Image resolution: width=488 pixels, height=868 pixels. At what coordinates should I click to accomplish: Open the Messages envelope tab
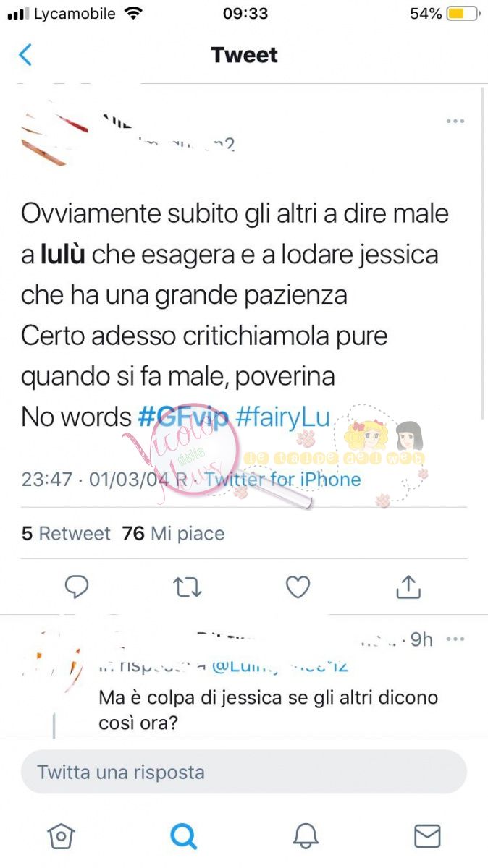point(427,836)
